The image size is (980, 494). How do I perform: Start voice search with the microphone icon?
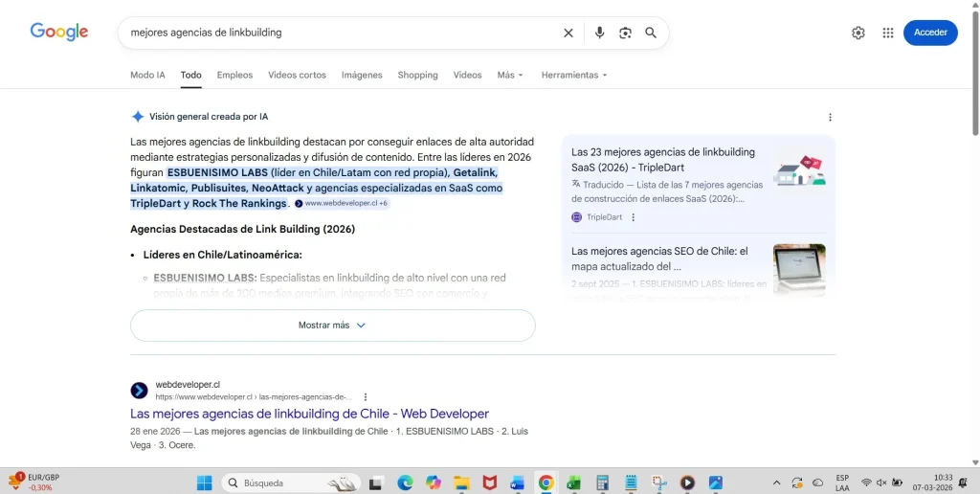pos(599,34)
